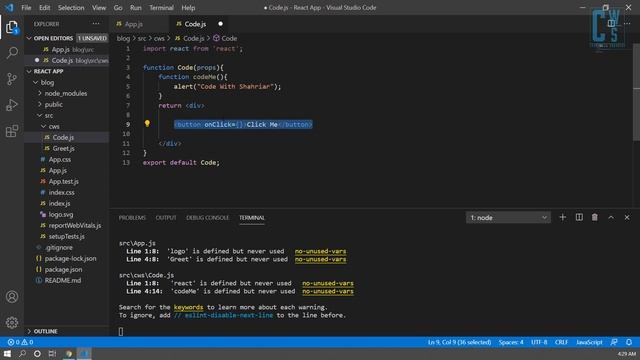Open the Terminal menu

click(x=161, y=8)
